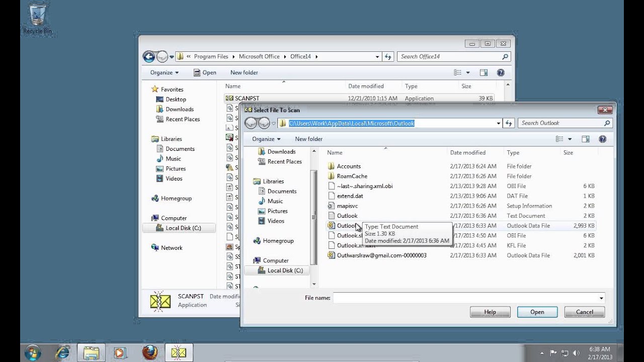Open Recycle Bin desktop icon
The image size is (644, 362).
[37, 19]
